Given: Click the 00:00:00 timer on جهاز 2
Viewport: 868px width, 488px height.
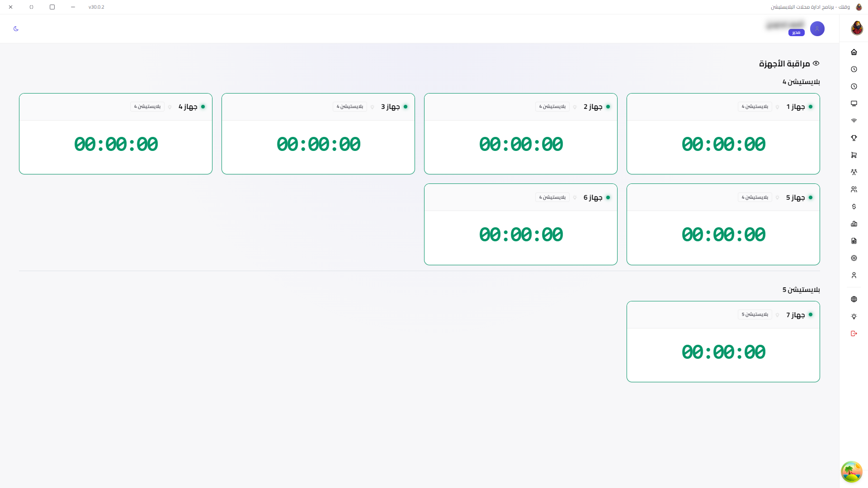Looking at the screenshot, I should (x=521, y=145).
